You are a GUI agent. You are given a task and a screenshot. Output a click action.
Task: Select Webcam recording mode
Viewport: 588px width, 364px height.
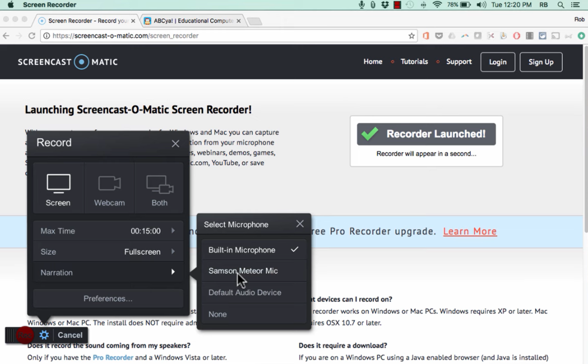click(109, 189)
